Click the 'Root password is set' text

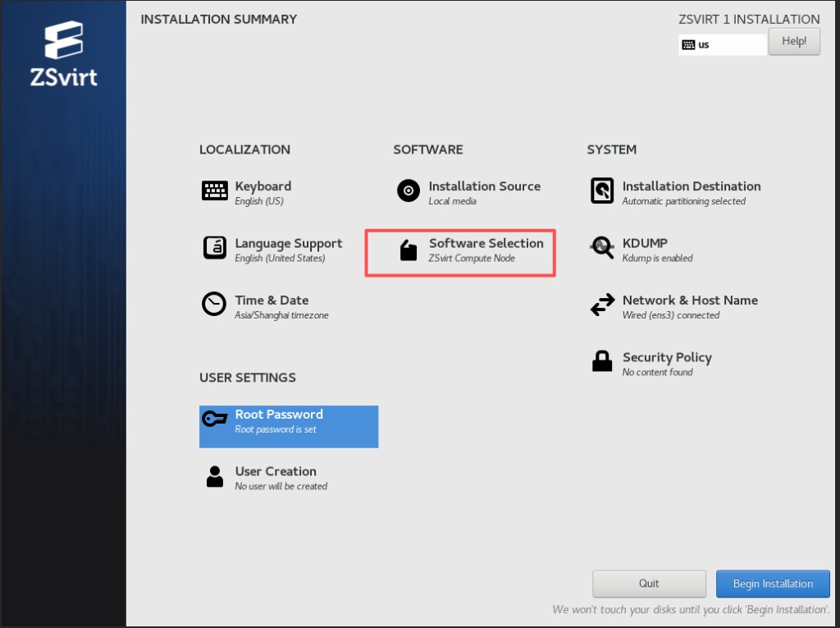click(x=276, y=429)
